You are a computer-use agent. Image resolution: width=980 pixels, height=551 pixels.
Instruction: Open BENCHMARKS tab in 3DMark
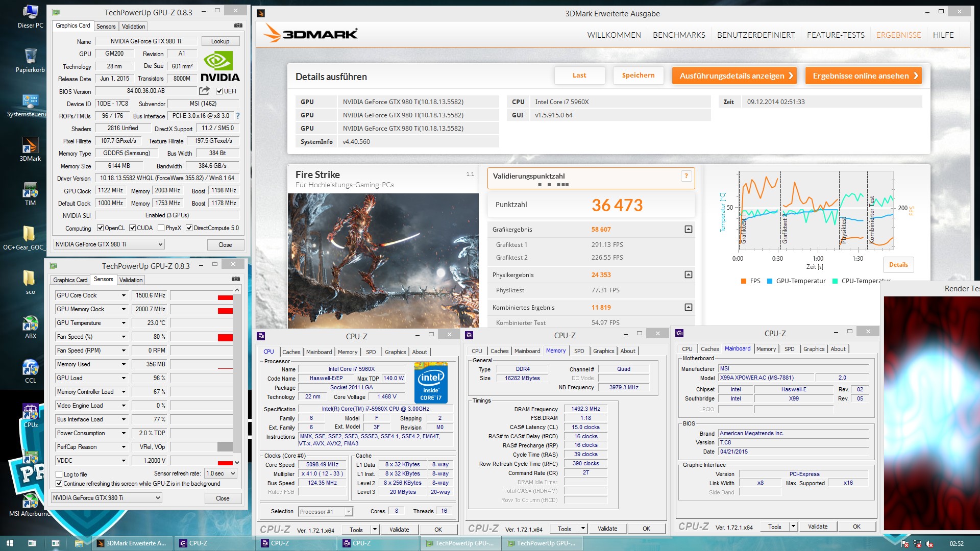tap(679, 35)
